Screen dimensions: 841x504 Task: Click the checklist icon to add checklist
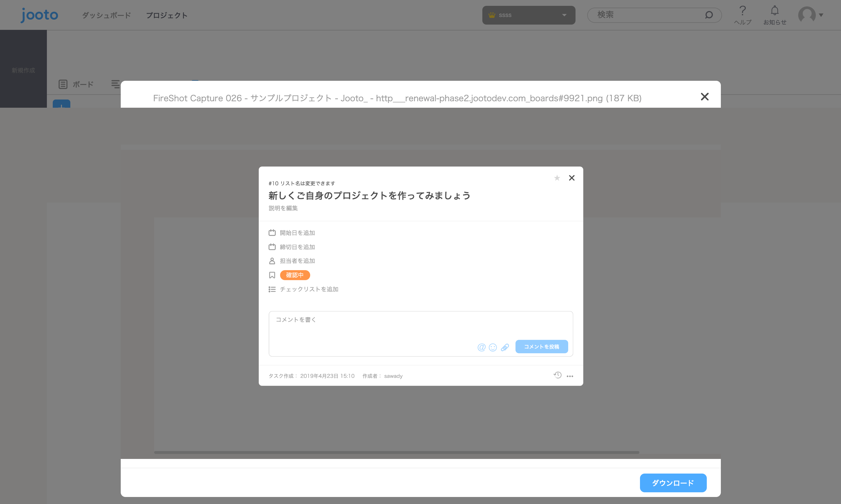[x=272, y=289]
